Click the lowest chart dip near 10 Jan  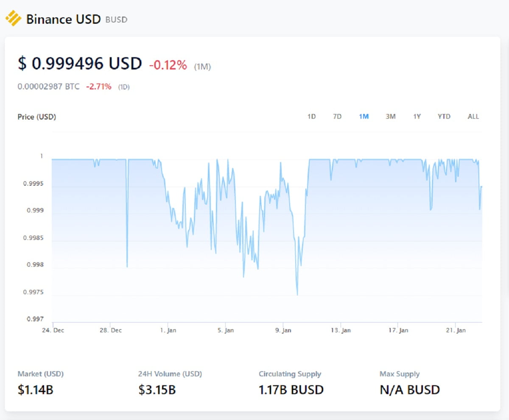coord(297,294)
